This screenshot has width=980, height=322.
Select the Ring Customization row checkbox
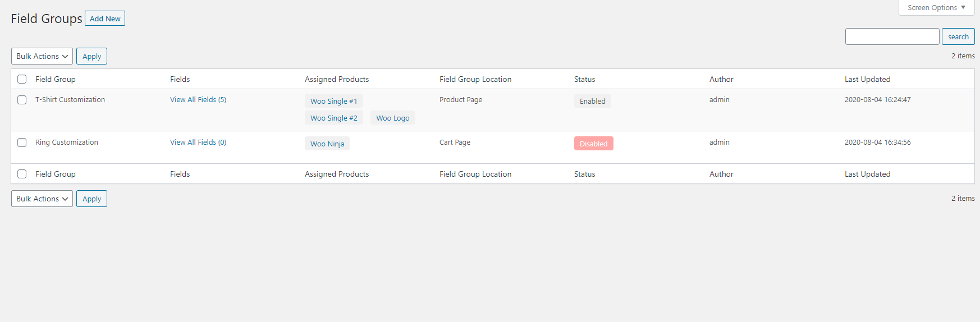click(22, 142)
